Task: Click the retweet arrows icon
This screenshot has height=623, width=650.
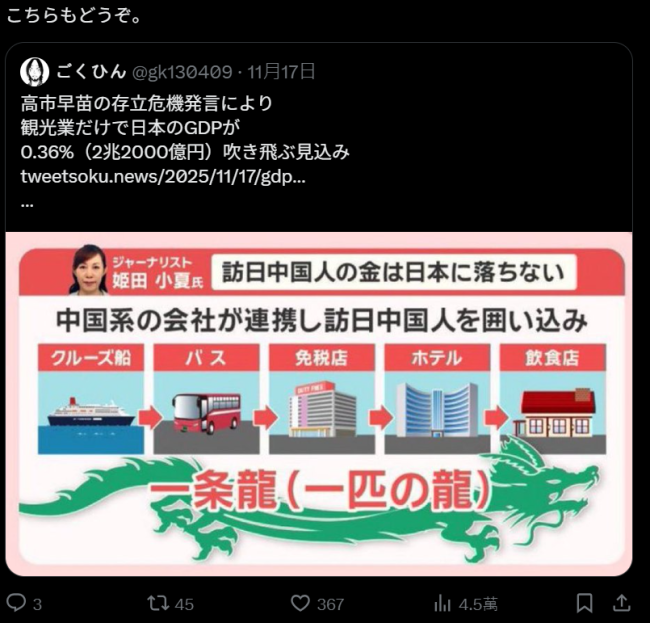Action: 159,603
